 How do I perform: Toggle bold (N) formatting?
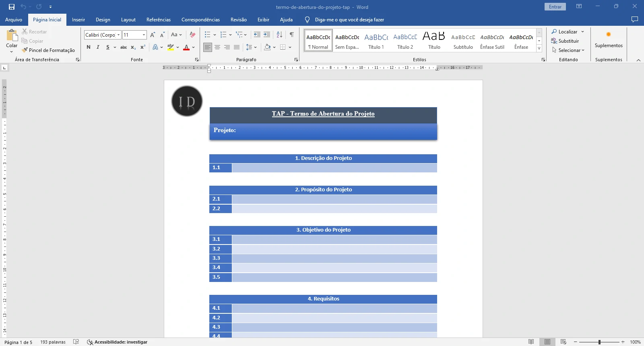[89, 47]
